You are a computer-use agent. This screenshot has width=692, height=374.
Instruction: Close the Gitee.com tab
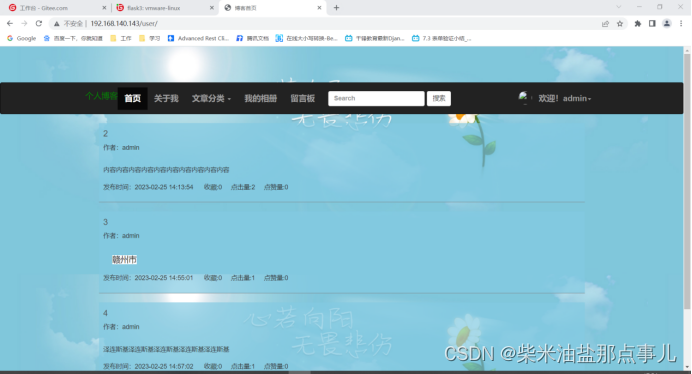point(104,8)
